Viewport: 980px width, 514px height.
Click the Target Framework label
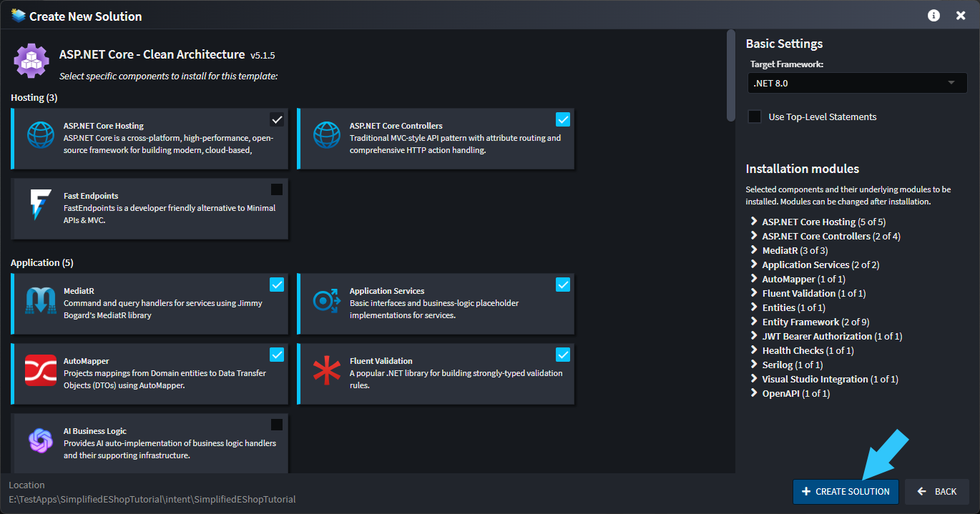787,64
